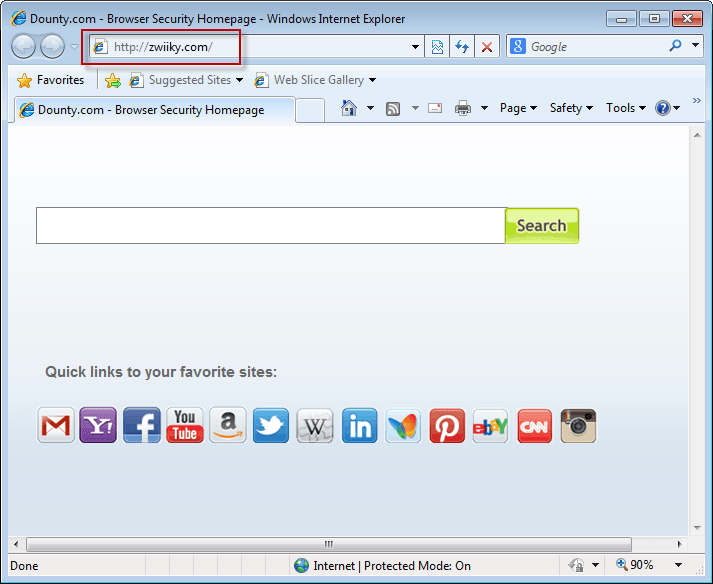Click the 90% zoom level button
Viewport: 713px width, 584px height.
pos(635,565)
